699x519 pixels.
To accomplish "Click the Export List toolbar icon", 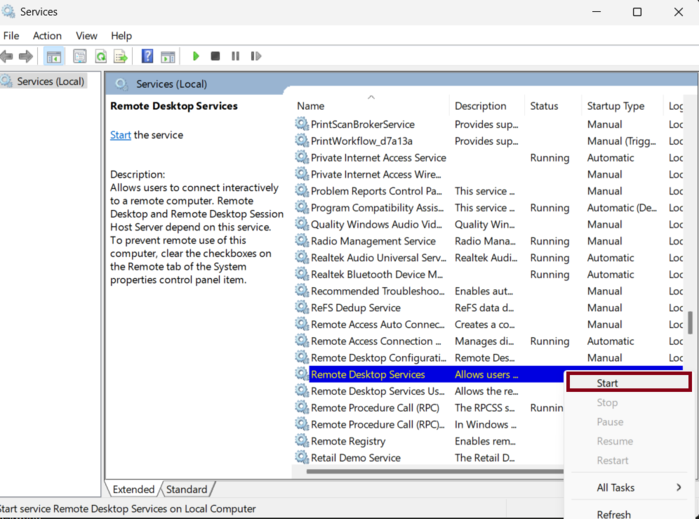I will 120,57.
